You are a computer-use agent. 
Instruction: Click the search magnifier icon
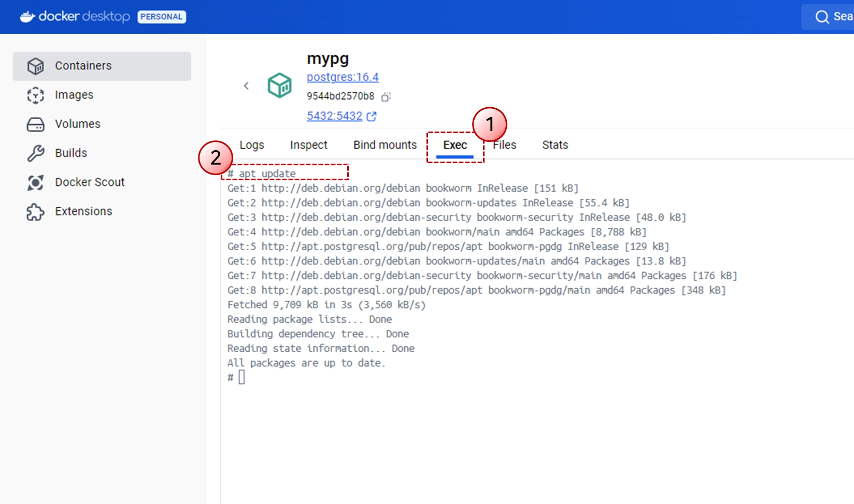pyautogui.click(x=822, y=17)
